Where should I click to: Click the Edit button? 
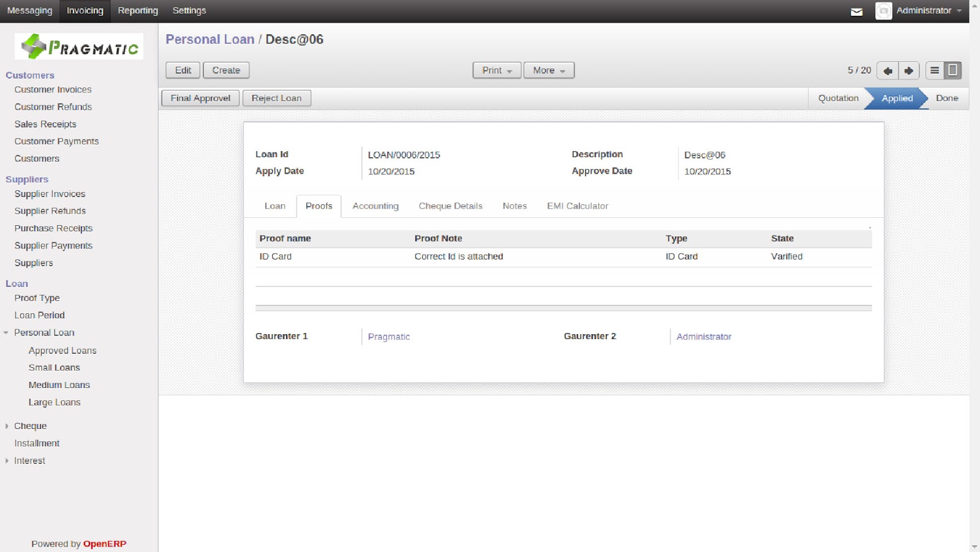(183, 70)
